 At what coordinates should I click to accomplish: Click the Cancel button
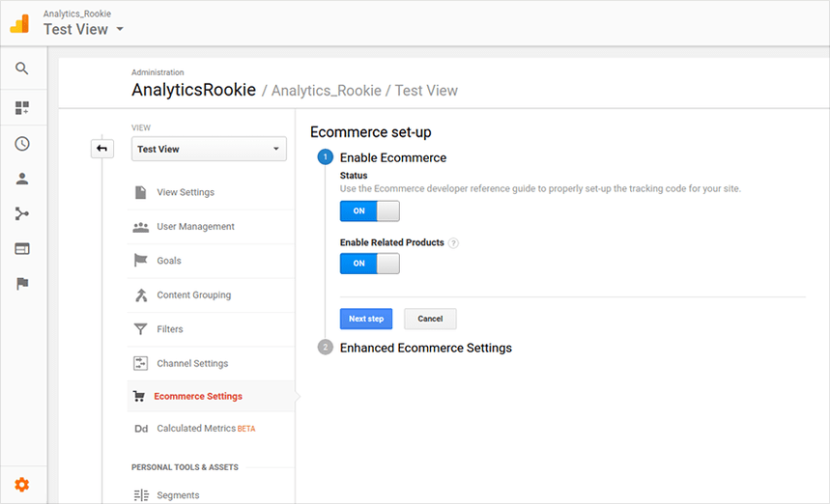pos(430,319)
